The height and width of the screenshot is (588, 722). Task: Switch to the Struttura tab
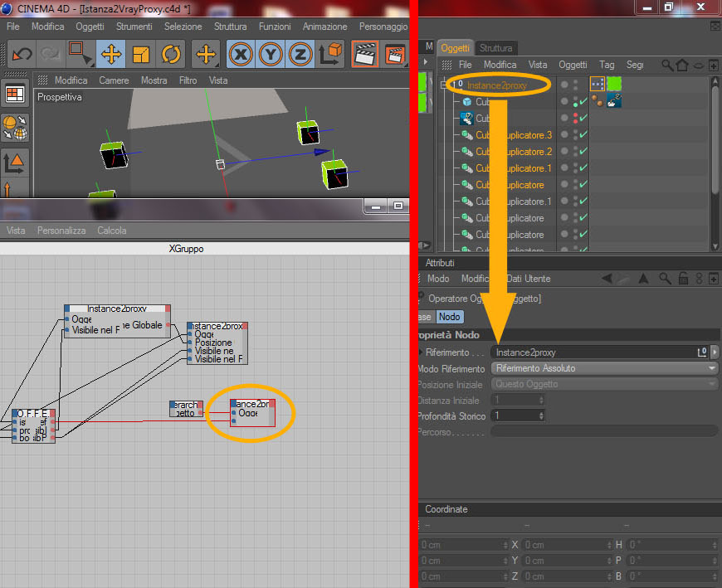tap(495, 48)
